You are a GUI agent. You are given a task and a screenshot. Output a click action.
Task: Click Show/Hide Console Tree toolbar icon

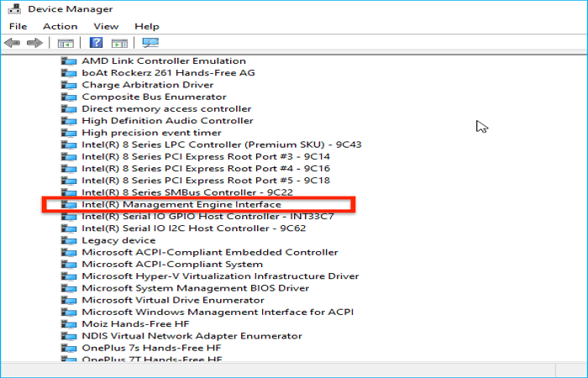(66, 43)
